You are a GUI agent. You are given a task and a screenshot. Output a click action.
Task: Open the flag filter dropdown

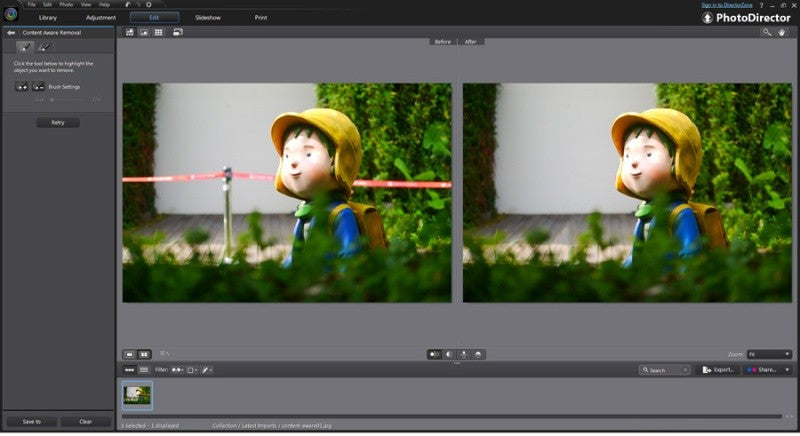click(x=177, y=370)
